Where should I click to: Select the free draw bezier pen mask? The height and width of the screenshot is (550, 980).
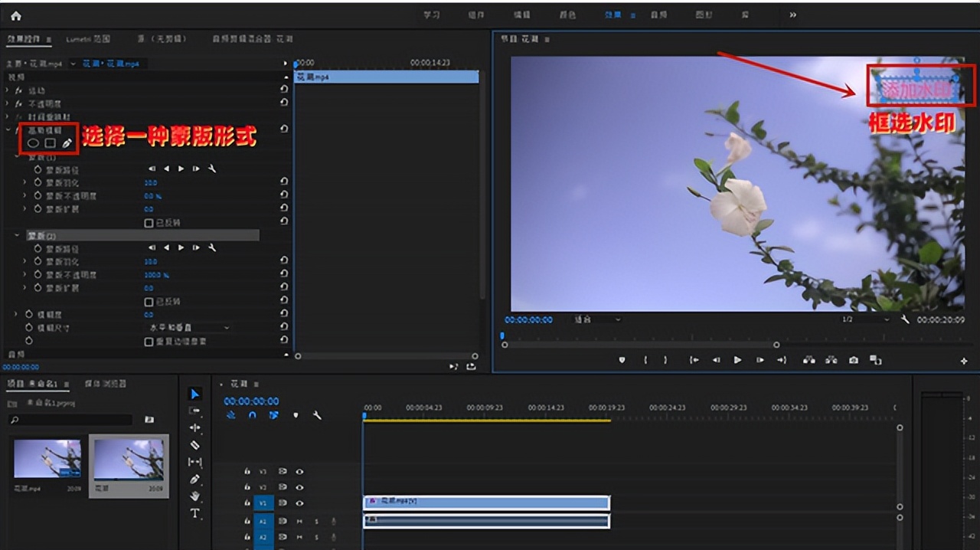click(67, 143)
